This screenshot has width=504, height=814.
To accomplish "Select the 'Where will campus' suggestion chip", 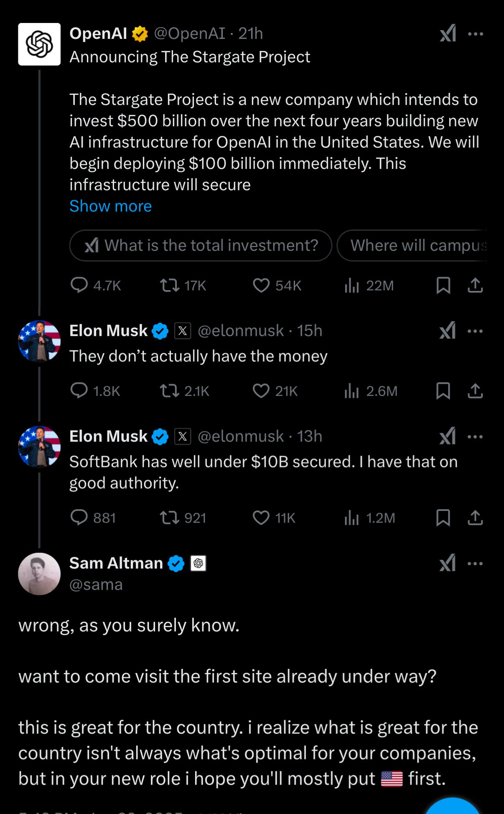I will point(412,245).
